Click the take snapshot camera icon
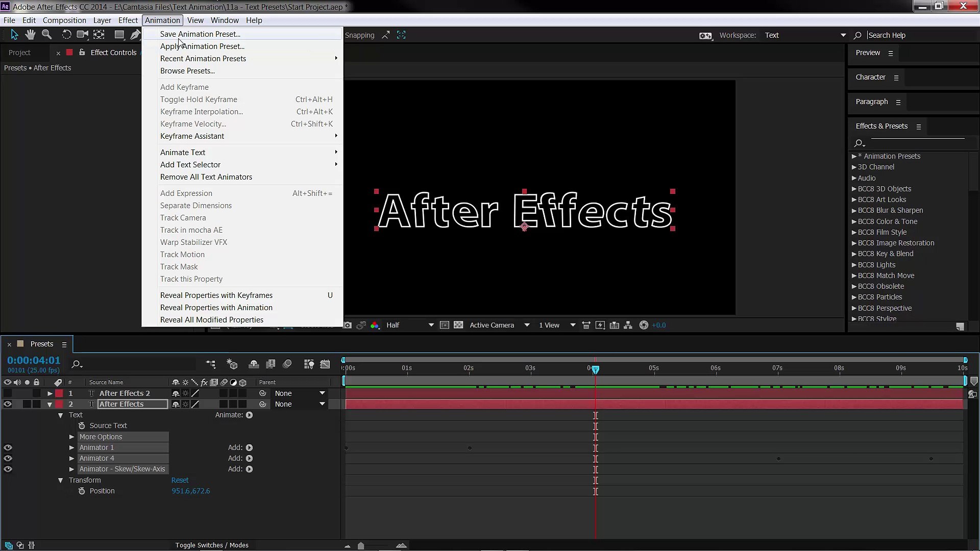Screen dimensions: 980x551 tap(348, 325)
